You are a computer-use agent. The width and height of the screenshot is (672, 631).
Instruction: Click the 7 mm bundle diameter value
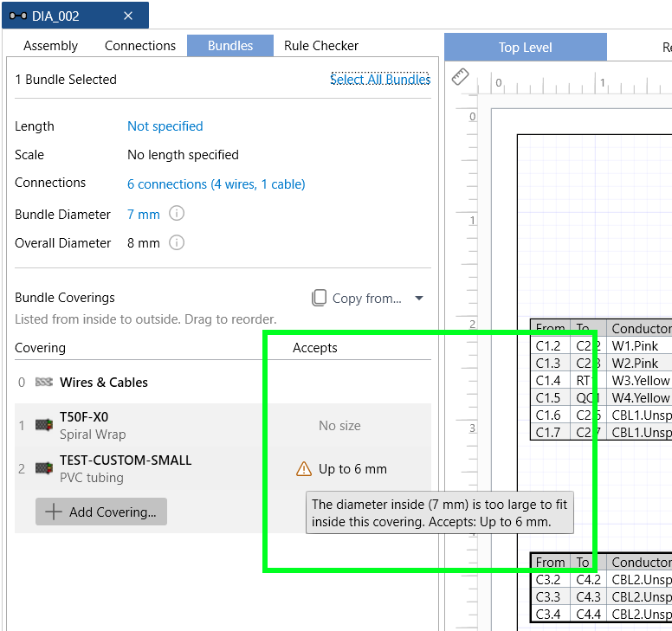(x=144, y=214)
